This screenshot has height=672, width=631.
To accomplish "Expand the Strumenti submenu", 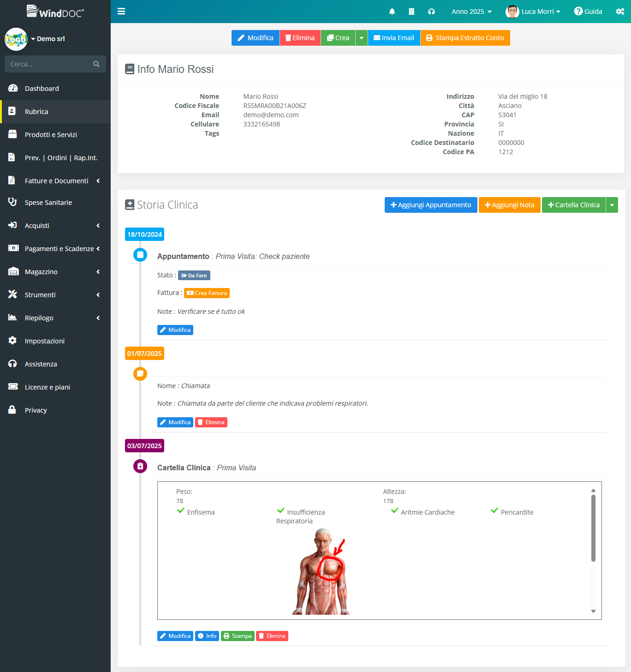I will (98, 295).
